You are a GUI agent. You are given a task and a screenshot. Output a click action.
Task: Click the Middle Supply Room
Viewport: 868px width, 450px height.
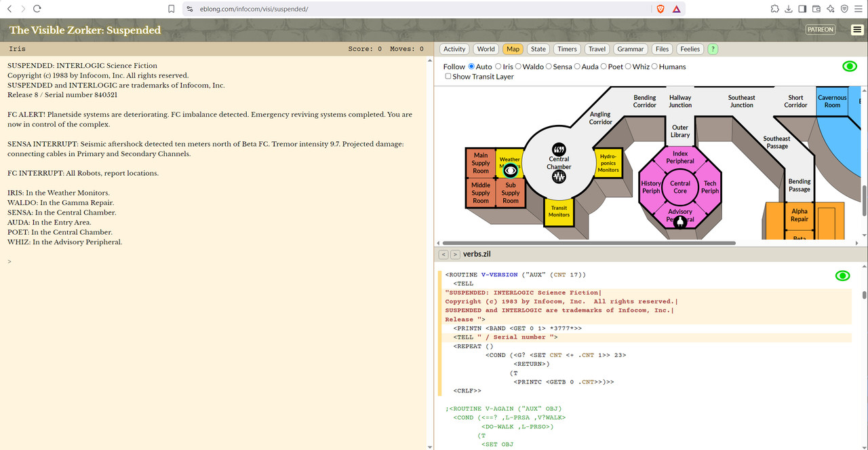click(x=481, y=193)
